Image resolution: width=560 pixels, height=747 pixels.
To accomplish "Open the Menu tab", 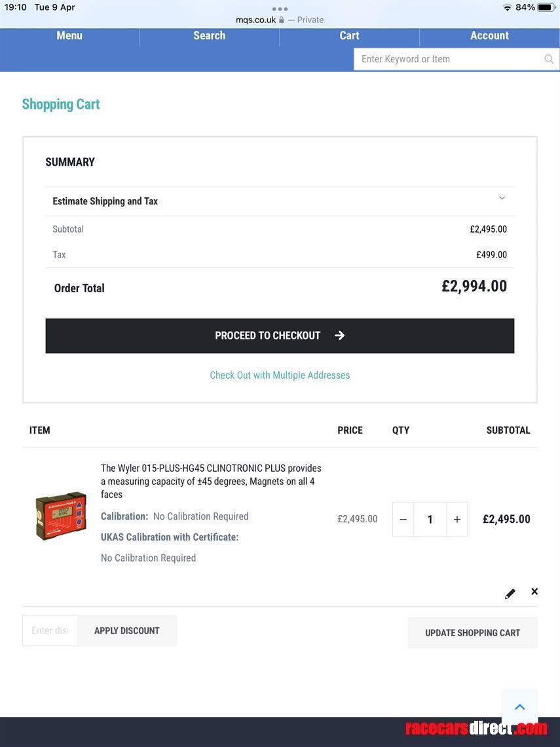I will tap(69, 35).
